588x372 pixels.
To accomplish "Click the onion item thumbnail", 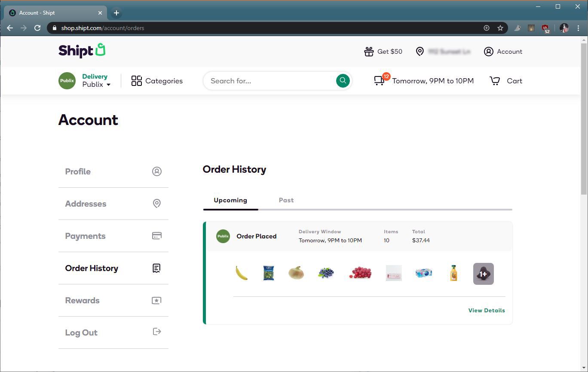I will click(296, 273).
